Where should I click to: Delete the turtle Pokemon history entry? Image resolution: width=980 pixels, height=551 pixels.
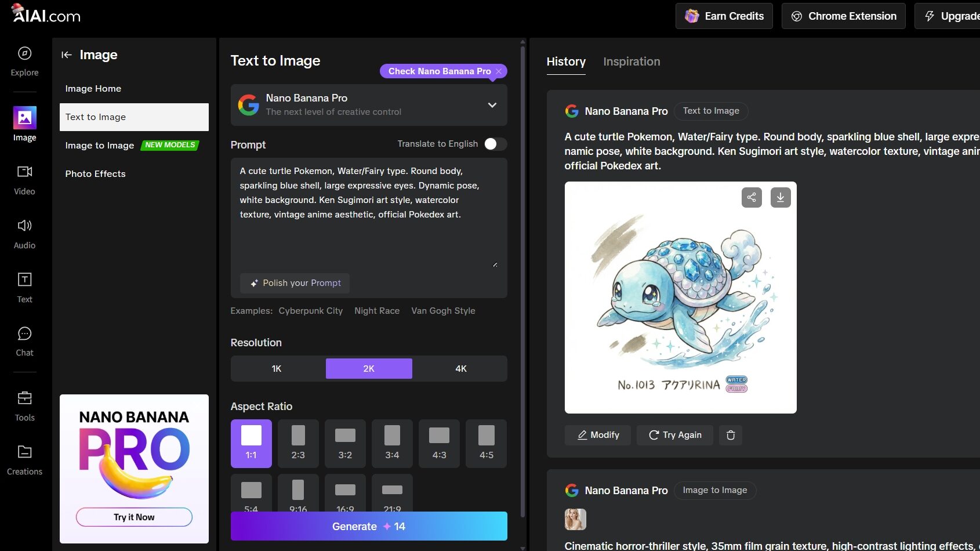731,435
